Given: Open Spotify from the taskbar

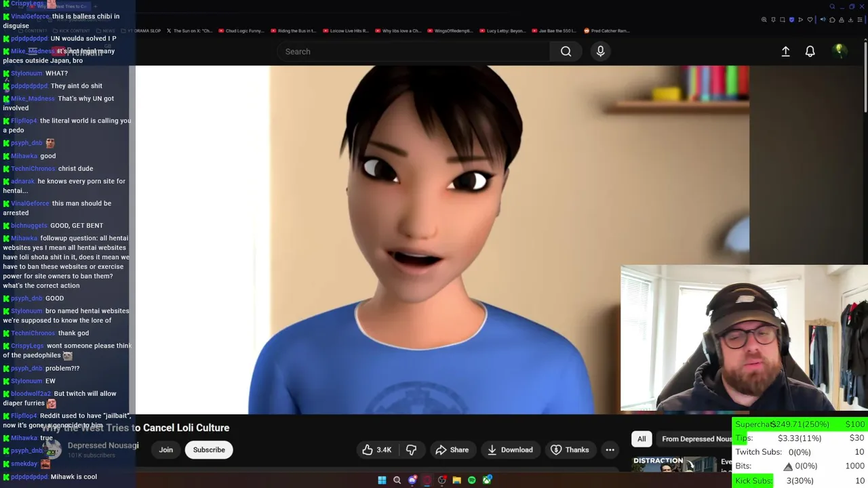Looking at the screenshot, I should pos(472,480).
